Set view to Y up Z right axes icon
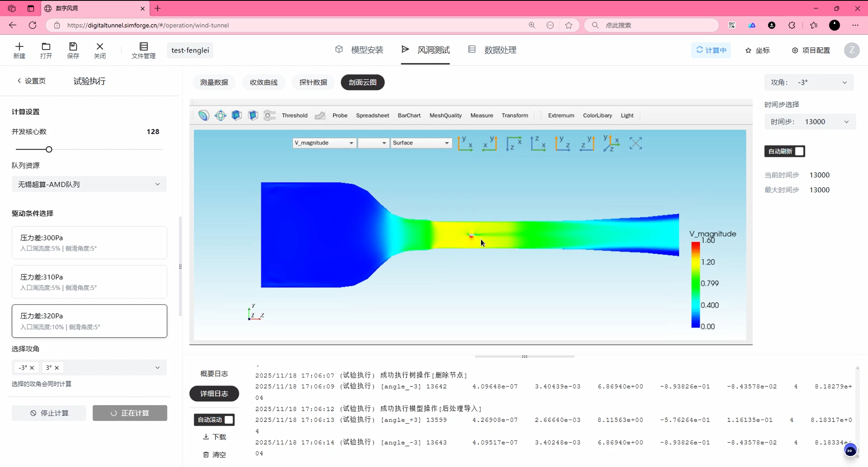This screenshot has width=868, height=467. [x=563, y=143]
